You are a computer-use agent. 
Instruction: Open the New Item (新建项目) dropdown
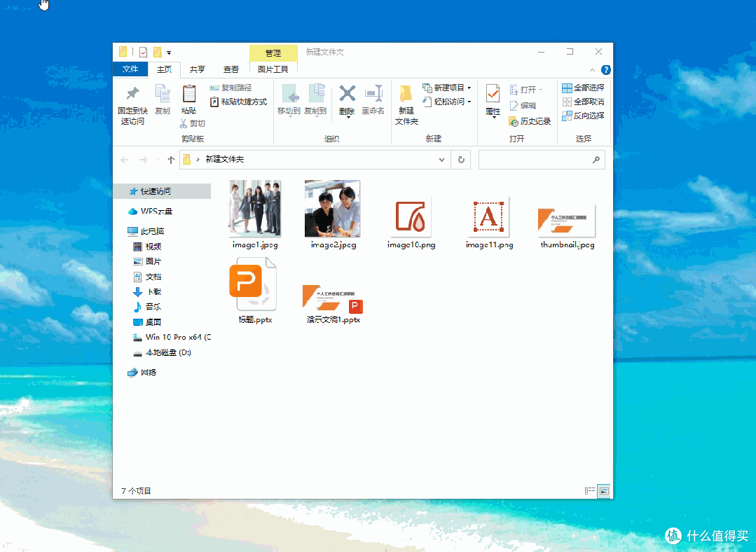447,88
